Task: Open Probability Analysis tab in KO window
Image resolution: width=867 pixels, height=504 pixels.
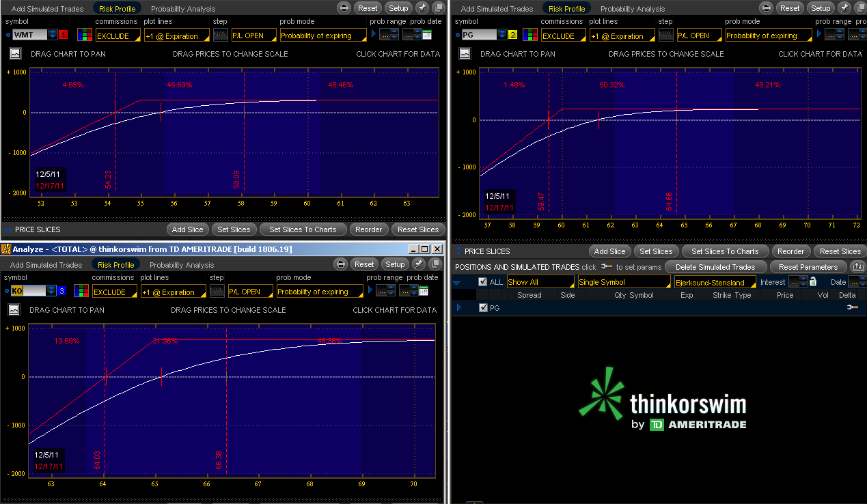Action: pyautogui.click(x=182, y=265)
